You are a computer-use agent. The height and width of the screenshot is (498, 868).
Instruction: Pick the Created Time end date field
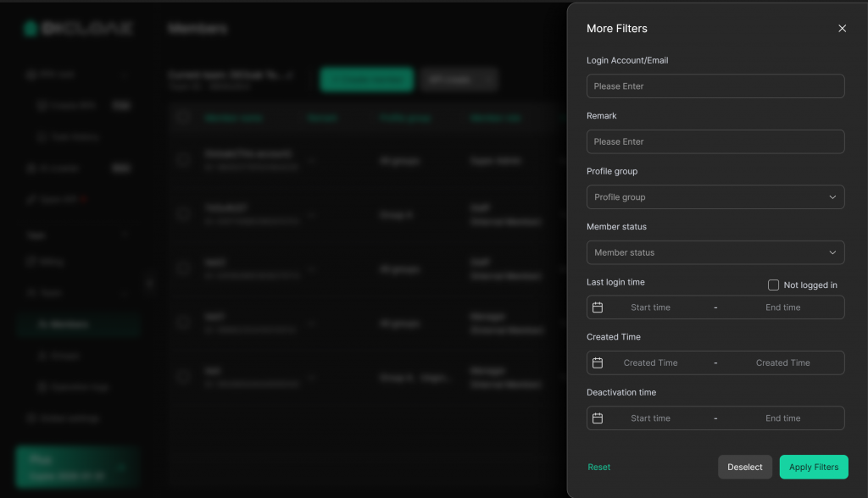[x=782, y=362]
